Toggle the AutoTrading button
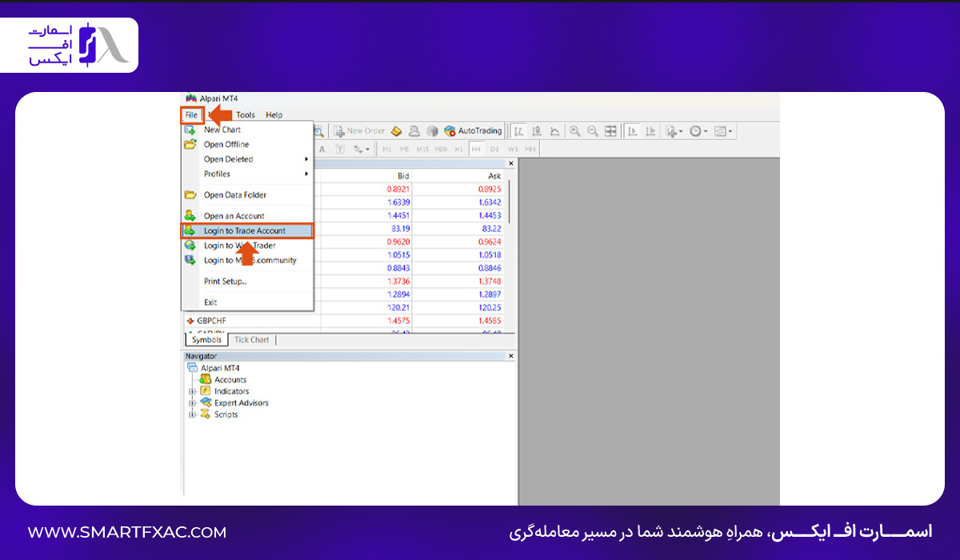 click(473, 131)
